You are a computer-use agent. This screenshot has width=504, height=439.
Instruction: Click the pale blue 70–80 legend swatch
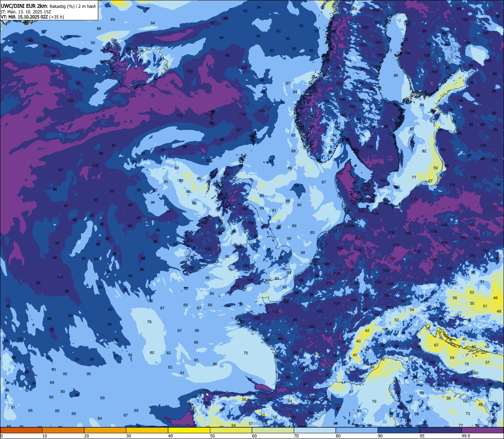(x=315, y=430)
